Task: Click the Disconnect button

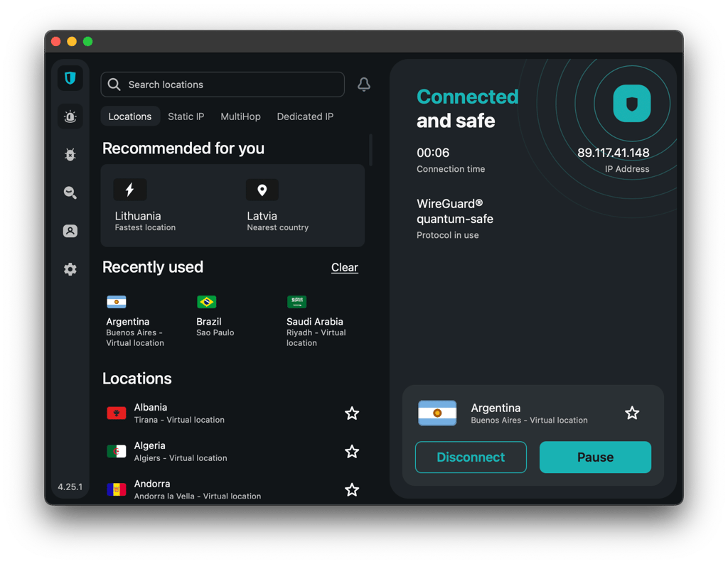Action: tap(471, 457)
